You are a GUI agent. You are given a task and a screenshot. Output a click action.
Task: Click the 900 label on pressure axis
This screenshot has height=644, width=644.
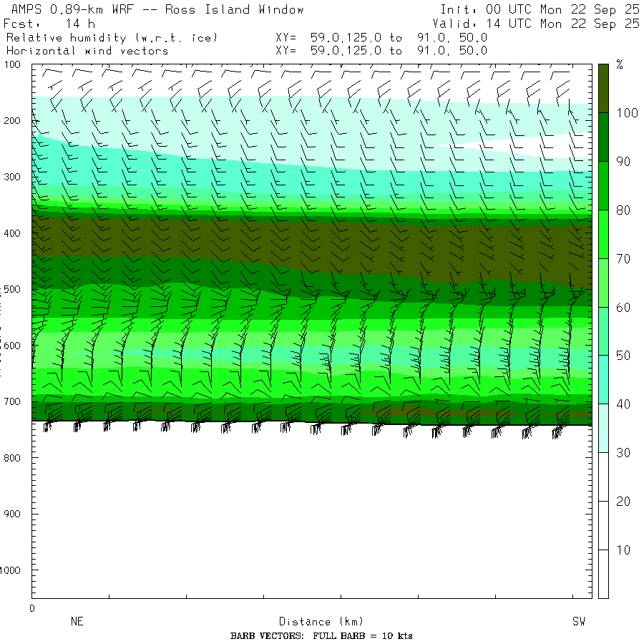tap(12, 514)
